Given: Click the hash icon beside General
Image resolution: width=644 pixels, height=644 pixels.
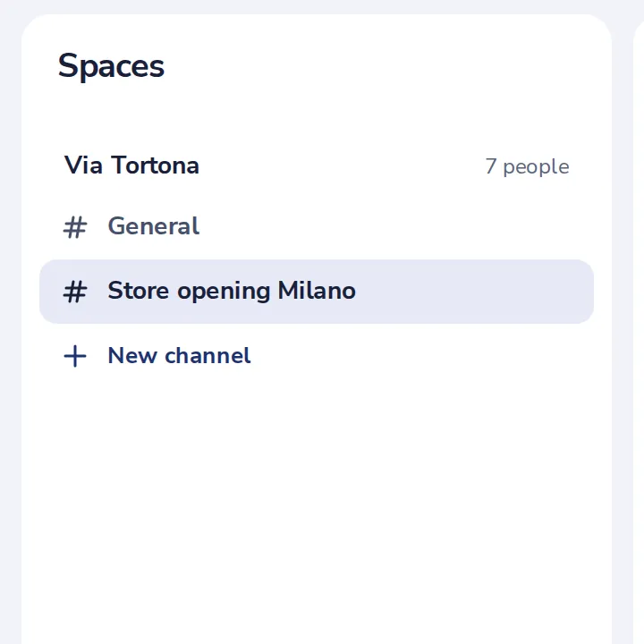Looking at the screenshot, I should click(x=75, y=227).
